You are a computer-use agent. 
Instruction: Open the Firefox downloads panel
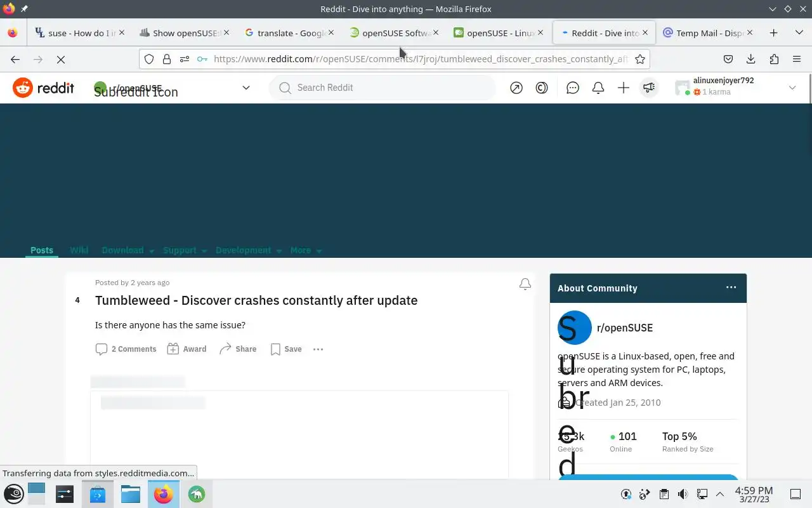pos(751,59)
